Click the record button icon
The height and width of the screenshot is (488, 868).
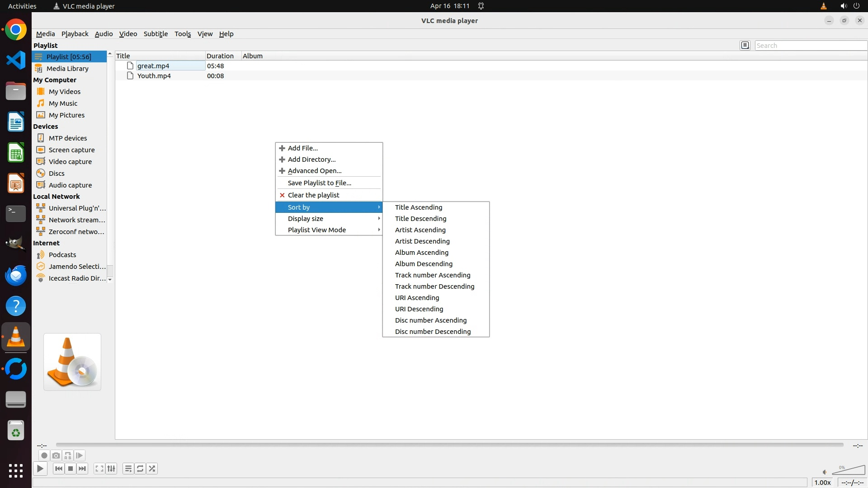pos(44,455)
